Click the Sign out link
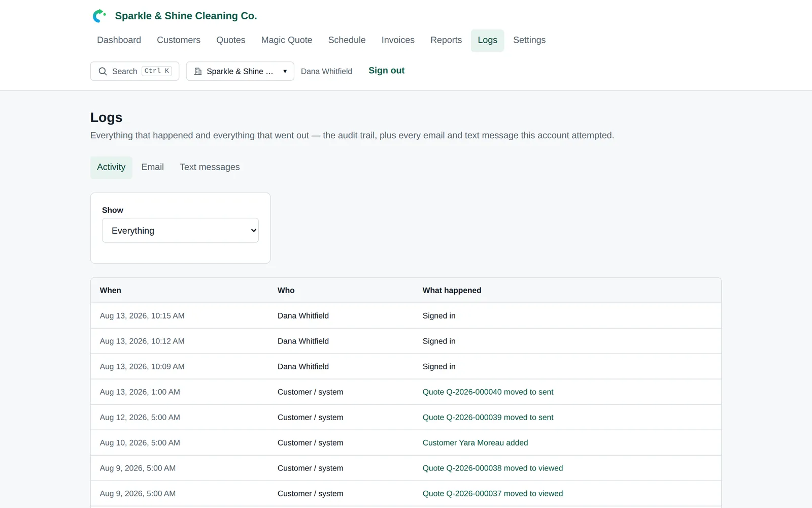The image size is (812, 508). coord(386,71)
